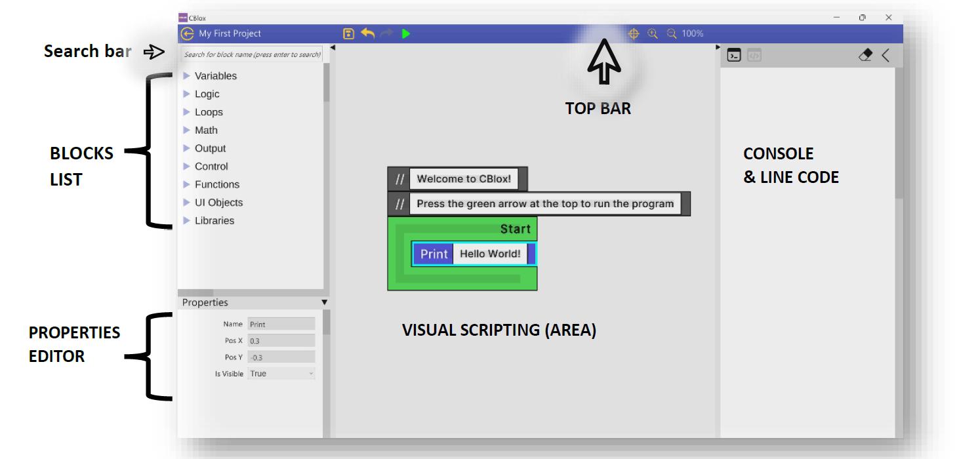The width and height of the screenshot is (980, 459).
Task: Select the Press the green arrow comment text
Action: coord(545,203)
